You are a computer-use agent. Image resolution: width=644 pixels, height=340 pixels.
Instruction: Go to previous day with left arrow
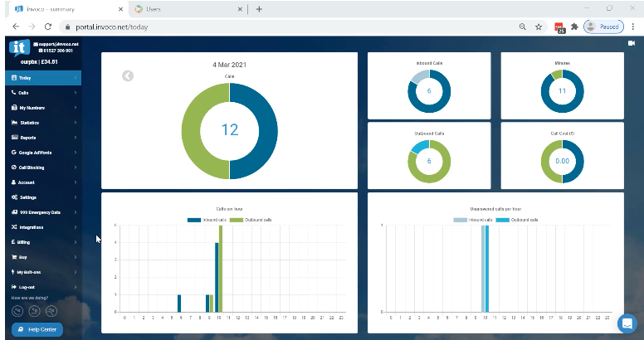(x=128, y=76)
